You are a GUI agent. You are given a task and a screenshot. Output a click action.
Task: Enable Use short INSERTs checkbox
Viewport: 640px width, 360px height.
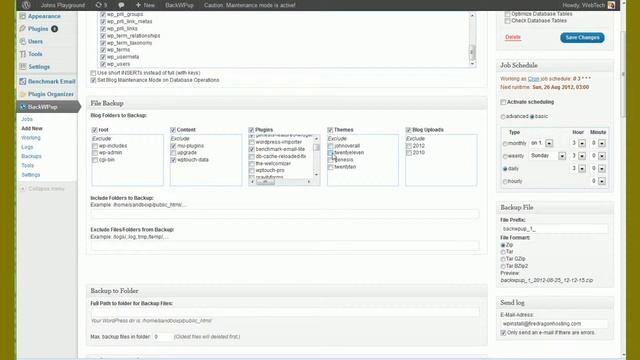pos(93,73)
